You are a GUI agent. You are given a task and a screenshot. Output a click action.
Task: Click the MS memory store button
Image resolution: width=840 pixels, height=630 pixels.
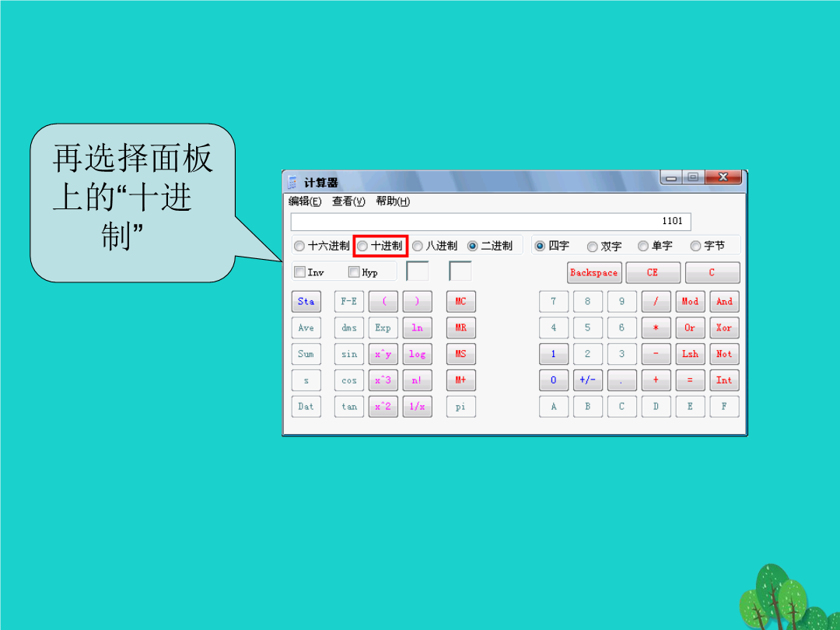click(460, 354)
